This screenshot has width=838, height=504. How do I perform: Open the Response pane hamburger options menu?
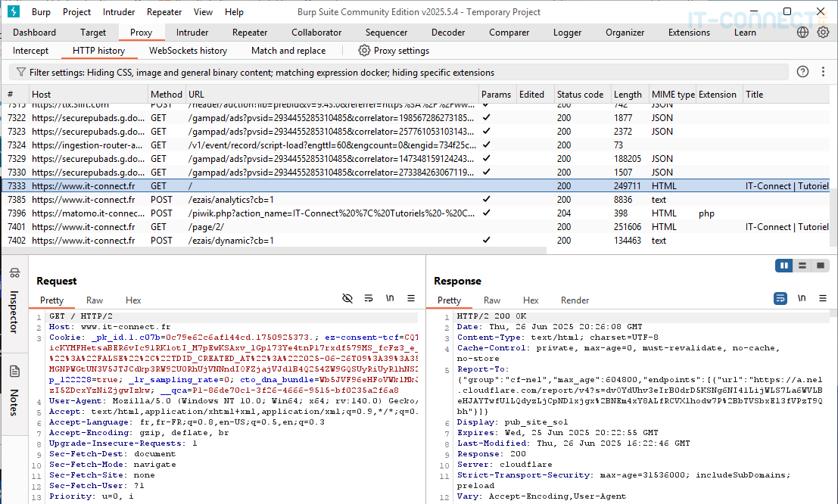point(823,299)
